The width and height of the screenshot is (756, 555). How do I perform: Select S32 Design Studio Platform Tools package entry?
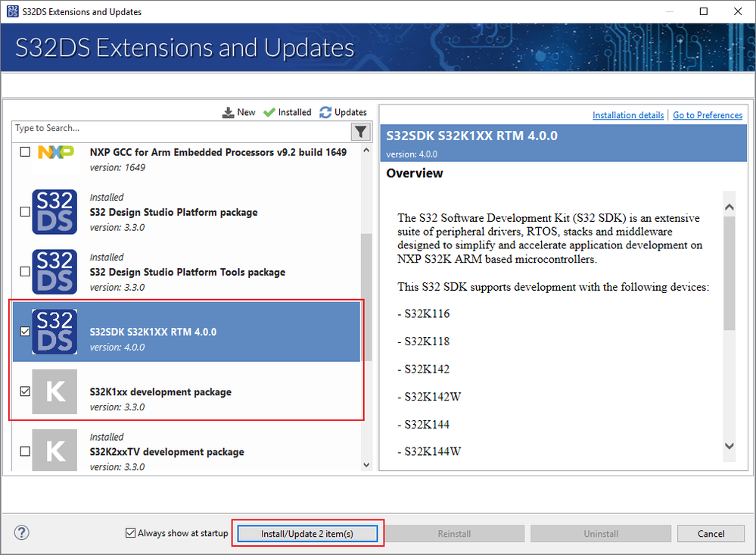(186, 272)
